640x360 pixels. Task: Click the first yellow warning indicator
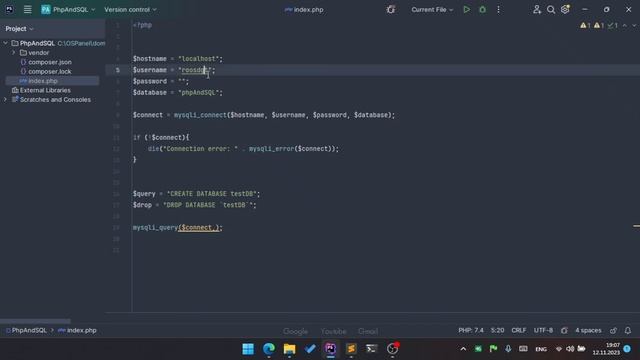(x=585, y=25)
